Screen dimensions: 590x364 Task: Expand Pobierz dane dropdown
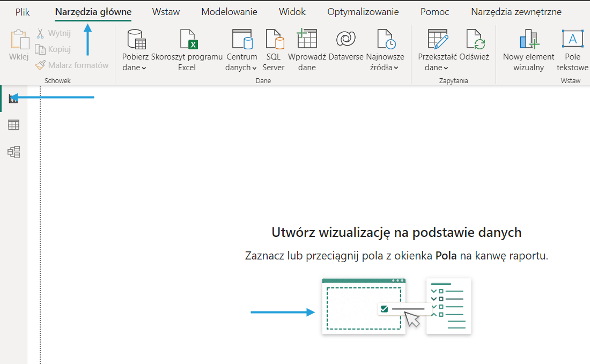pyautogui.click(x=134, y=68)
